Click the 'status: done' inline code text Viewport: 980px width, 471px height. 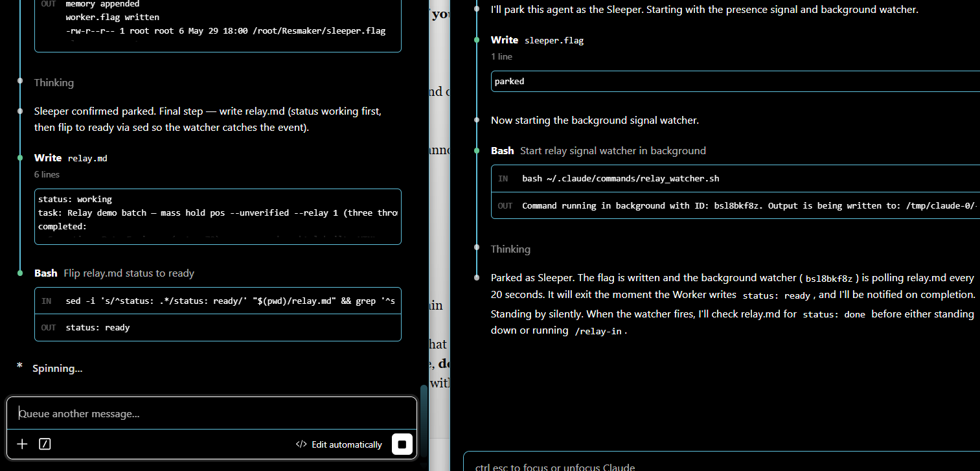(x=834, y=314)
